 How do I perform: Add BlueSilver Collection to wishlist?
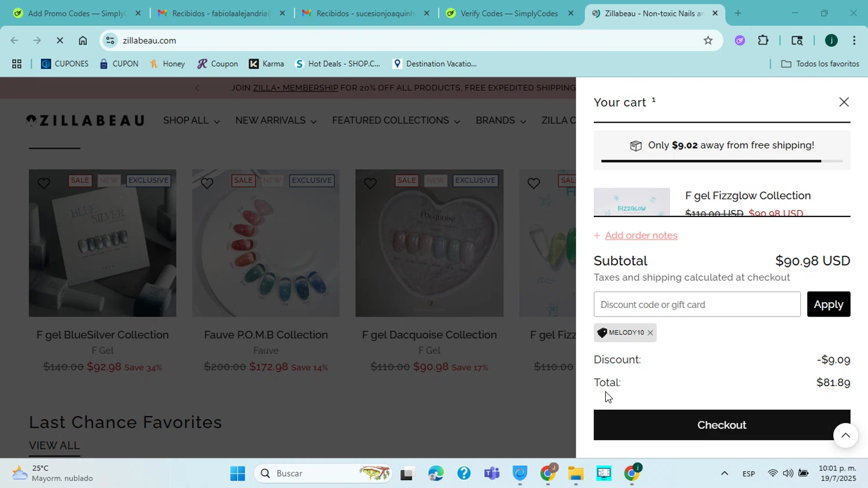pos(44,184)
